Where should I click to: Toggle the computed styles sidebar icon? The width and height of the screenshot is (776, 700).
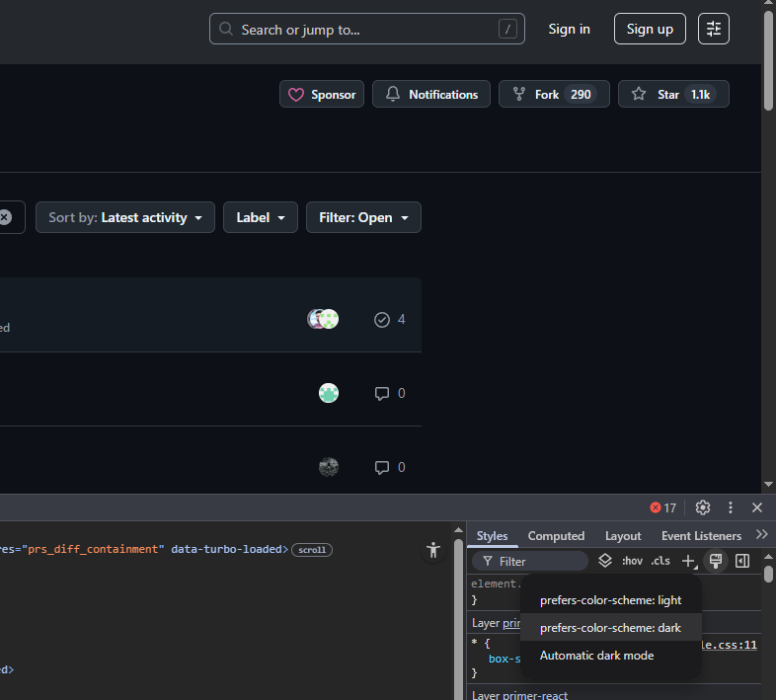point(742,561)
